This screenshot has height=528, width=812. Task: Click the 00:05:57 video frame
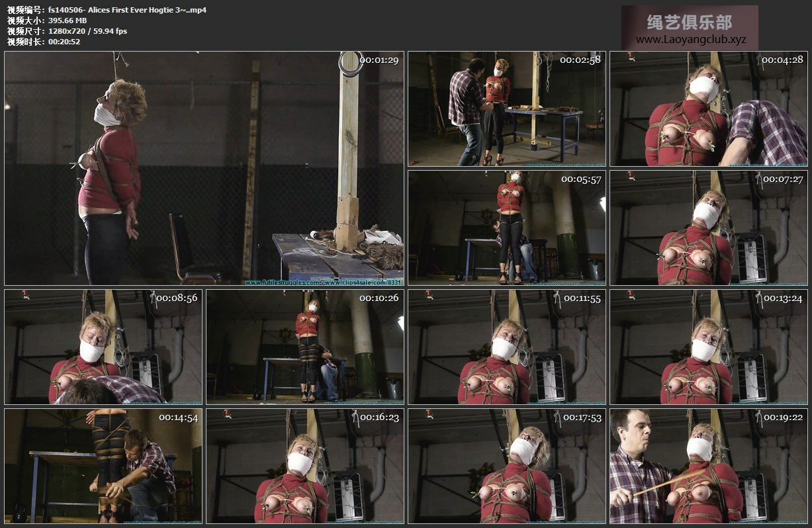[x=506, y=228]
